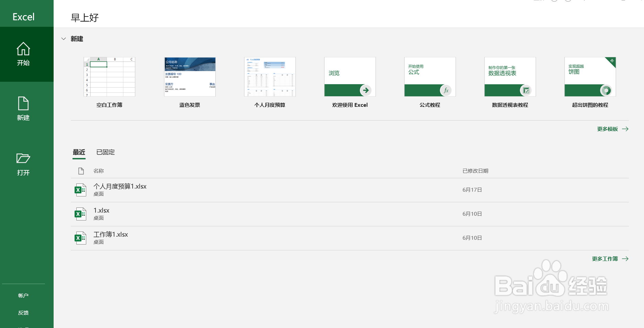Open 反馈 in the sidebar
The image size is (644, 328).
click(23, 313)
